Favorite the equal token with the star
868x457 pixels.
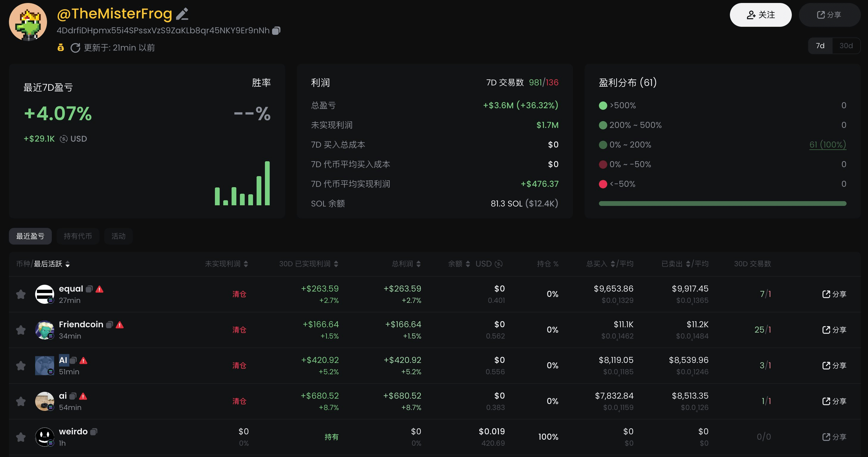coord(21,294)
